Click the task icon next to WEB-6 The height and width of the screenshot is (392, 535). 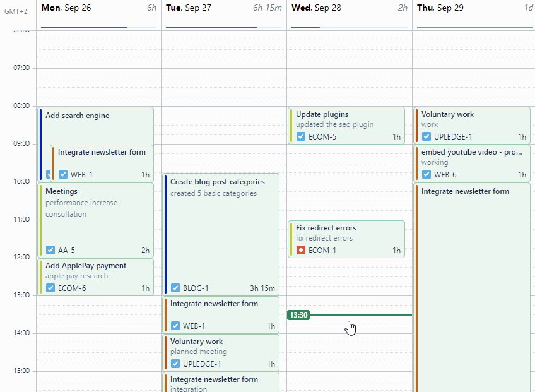coord(426,174)
